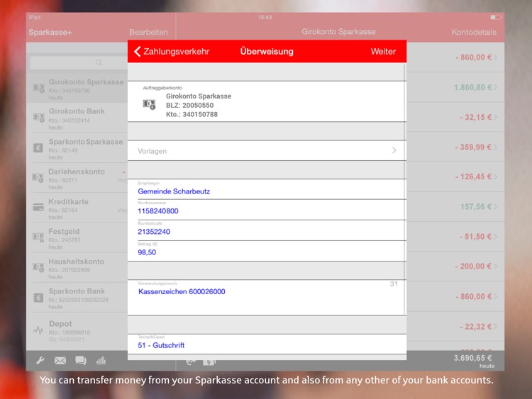This screenshot has width=532, height=399.
Task: Open bar chart statistics icon
Action: point(101,360)
